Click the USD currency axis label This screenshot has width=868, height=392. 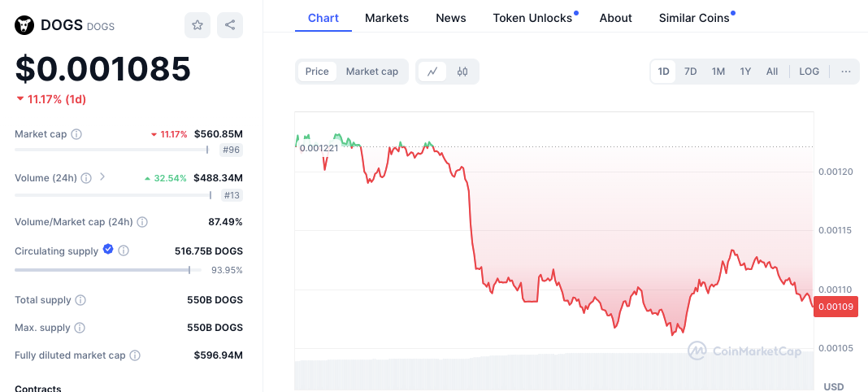tap(834, 386)
